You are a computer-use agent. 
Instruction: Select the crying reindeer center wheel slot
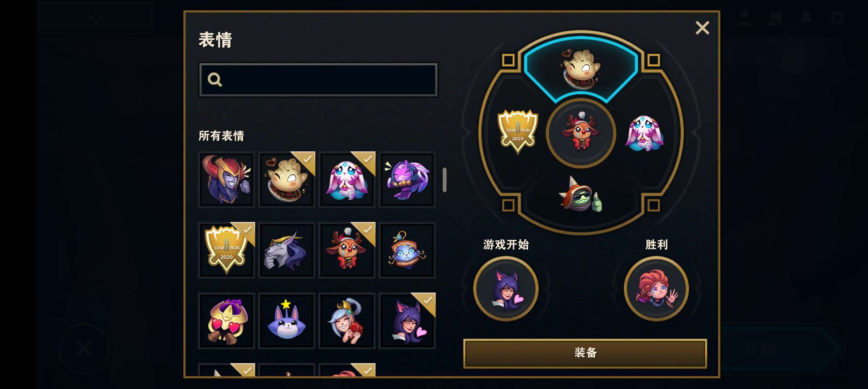(x=581, y=133)
